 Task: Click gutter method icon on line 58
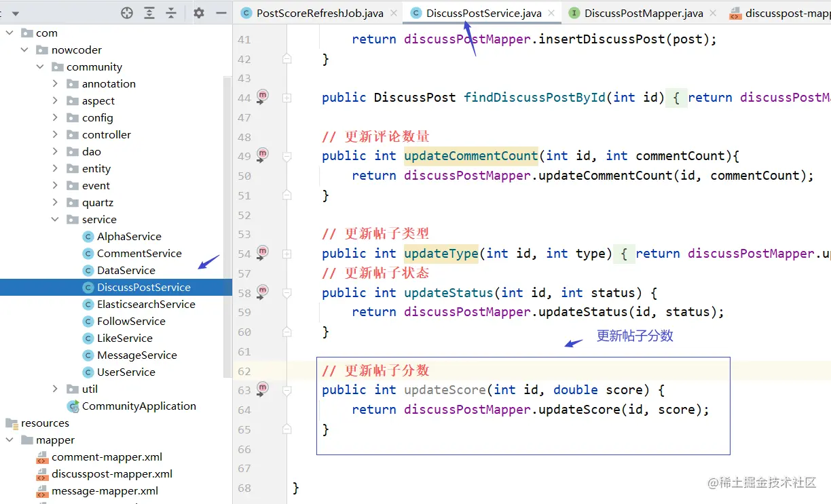pyautogui.click(x=262, y=292)
